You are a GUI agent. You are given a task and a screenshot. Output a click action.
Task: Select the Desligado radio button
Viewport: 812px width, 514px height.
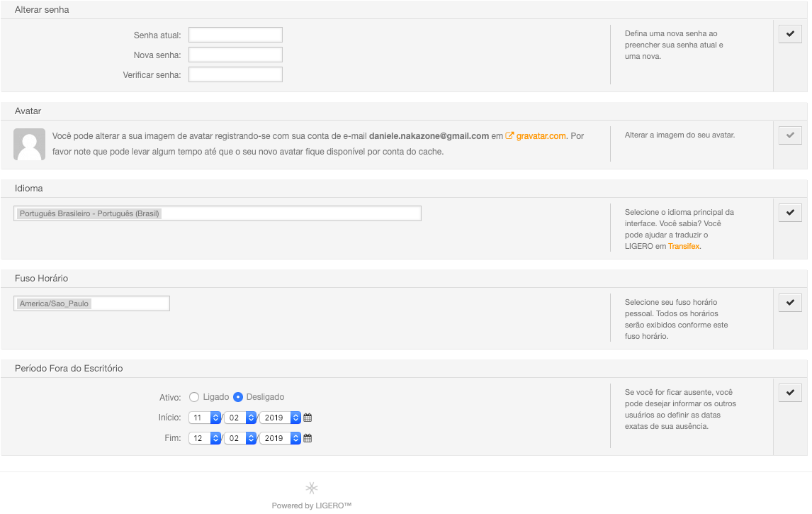click(x=237, y=397)
